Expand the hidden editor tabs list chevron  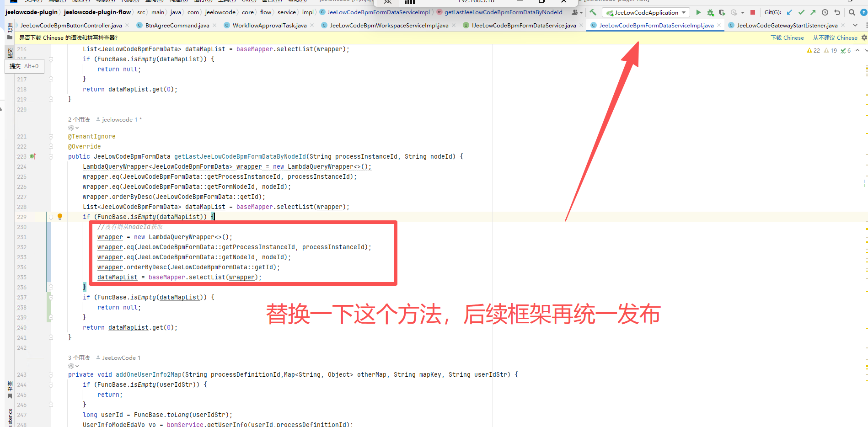pyautogui.click(x=855, y=25)
